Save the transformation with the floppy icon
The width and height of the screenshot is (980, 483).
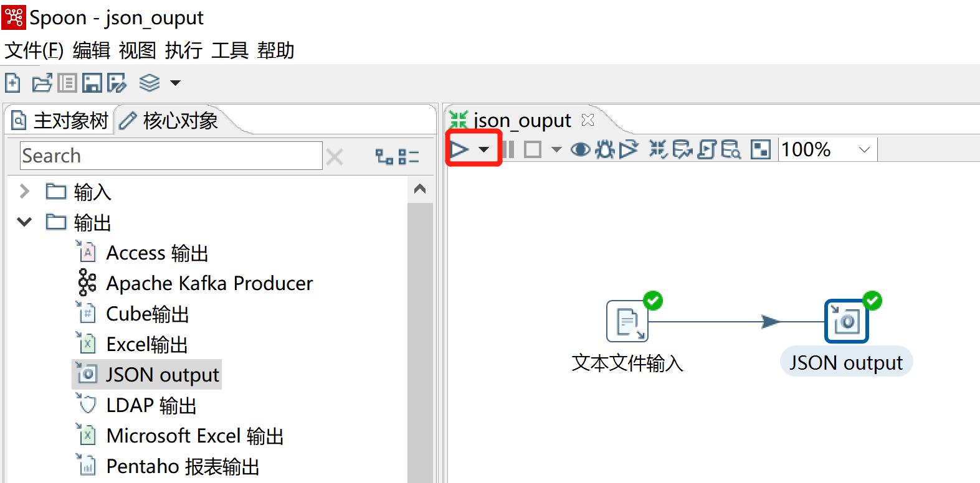(92, 83)
